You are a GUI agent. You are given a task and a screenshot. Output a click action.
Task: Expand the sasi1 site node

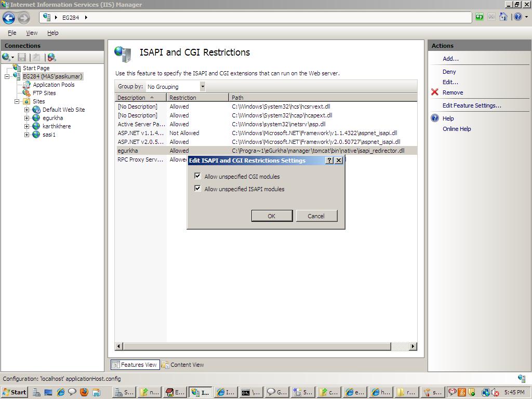coord(27,135)
